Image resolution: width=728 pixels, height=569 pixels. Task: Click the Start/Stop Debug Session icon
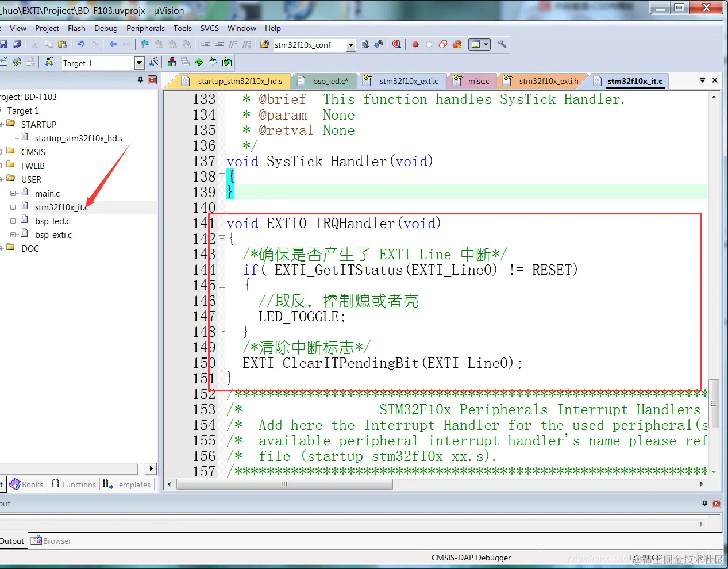click(x=396, y=44)
